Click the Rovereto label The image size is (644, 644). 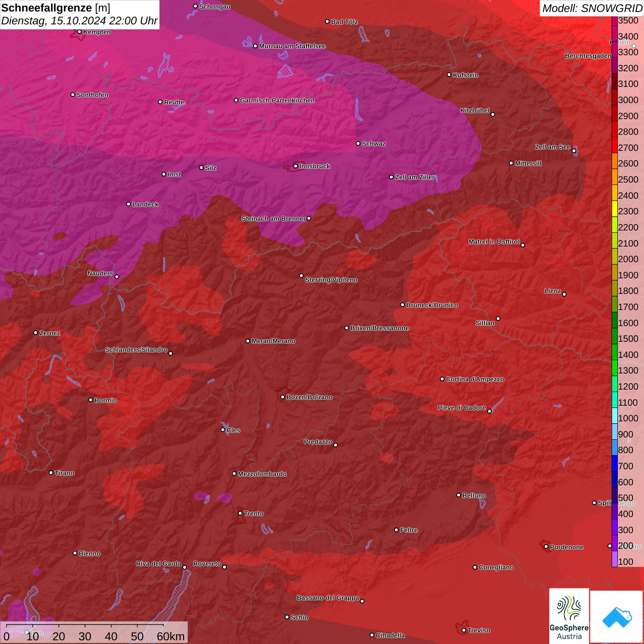(207, 563)
